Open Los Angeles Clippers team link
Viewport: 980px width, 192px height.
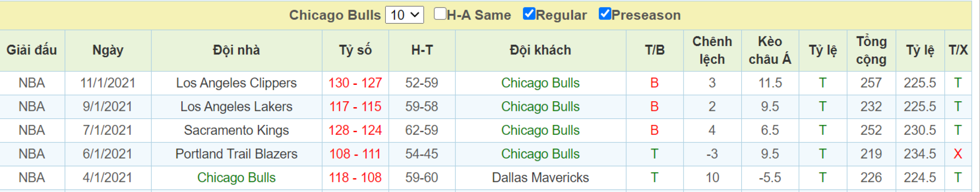(x=236, y=83)
